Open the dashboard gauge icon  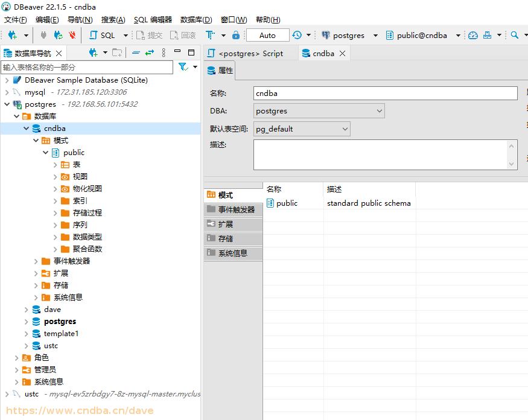click(x=472, y=35)
